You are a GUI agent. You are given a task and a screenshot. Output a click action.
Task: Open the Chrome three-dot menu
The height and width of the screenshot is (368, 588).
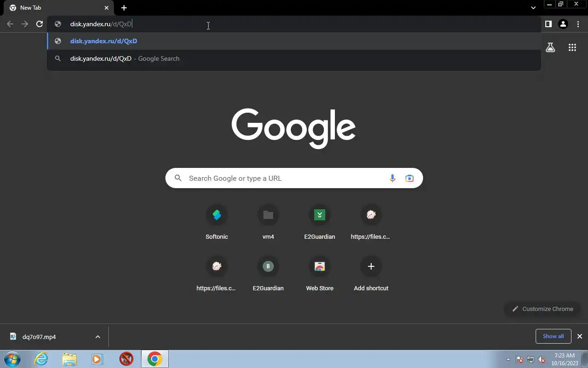pos(578,24)
